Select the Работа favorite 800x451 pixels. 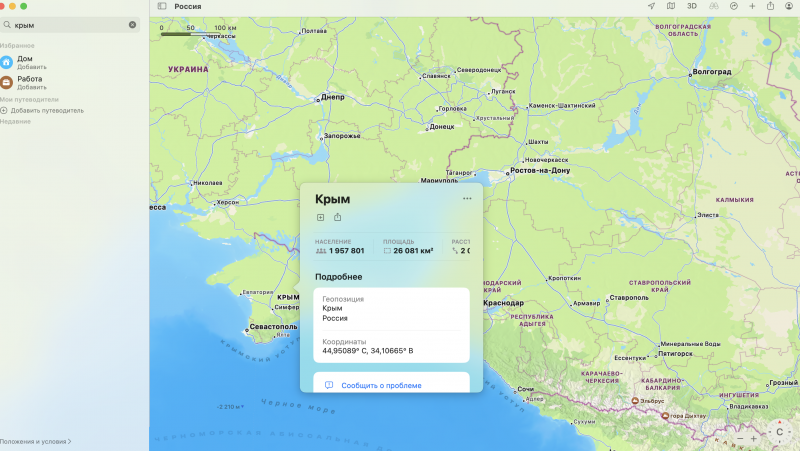coord(29,82)
